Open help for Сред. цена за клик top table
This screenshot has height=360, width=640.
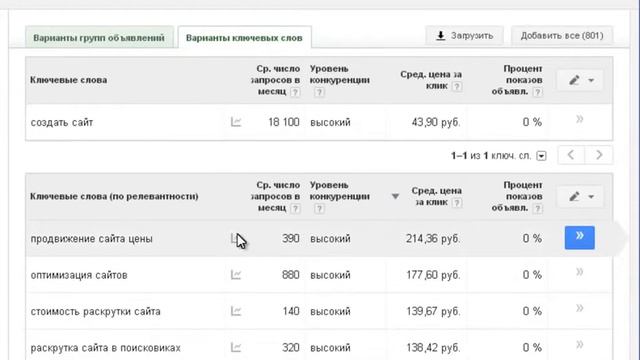tap(457, 87)
